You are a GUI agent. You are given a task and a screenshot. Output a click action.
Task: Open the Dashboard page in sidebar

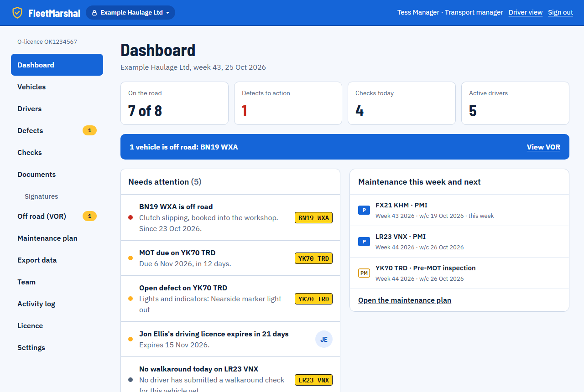pyautogui.click(x=57, y=65)
